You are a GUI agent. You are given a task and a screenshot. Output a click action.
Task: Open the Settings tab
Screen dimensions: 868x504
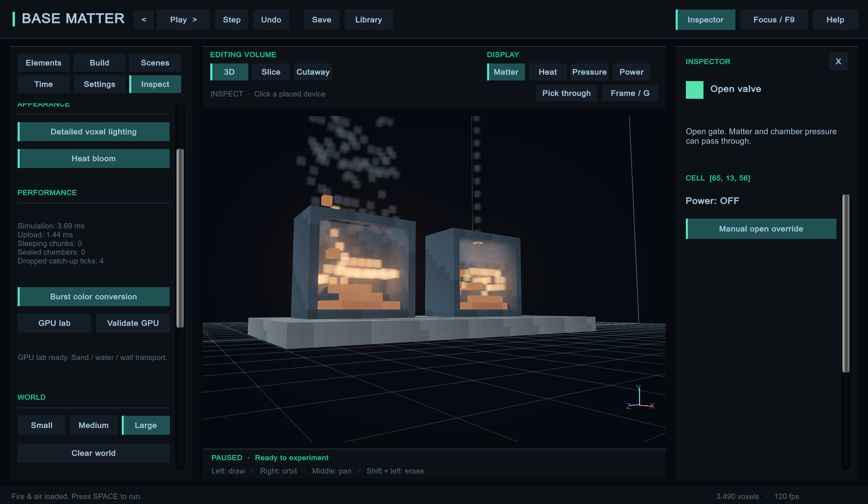tap(99, 84)
